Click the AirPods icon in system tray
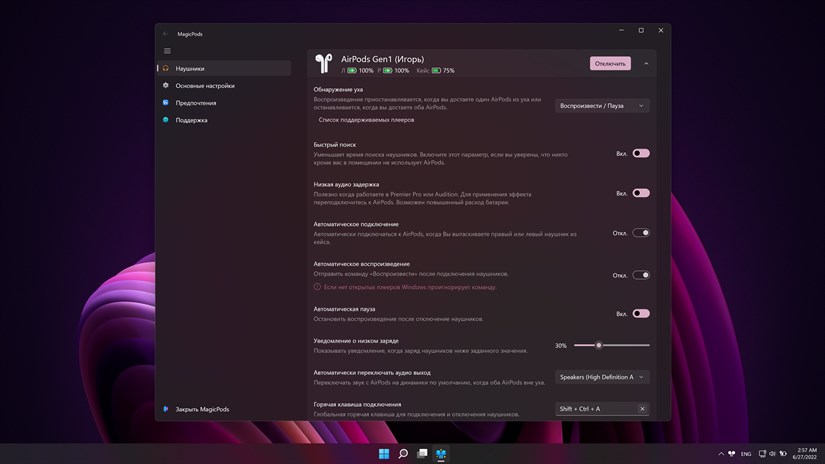The width and height of the screenshot is (825, 464). [x=732, y=453]
